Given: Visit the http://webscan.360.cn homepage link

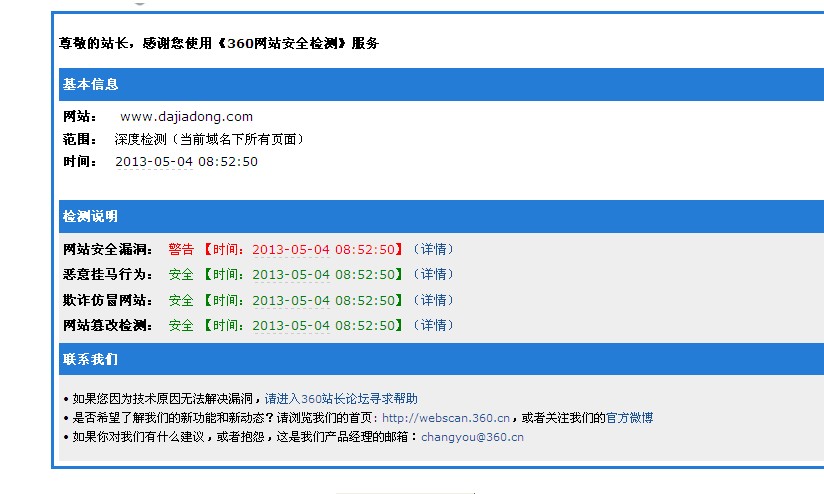Looking at the screenshot, I should click(x=446, y=417).
